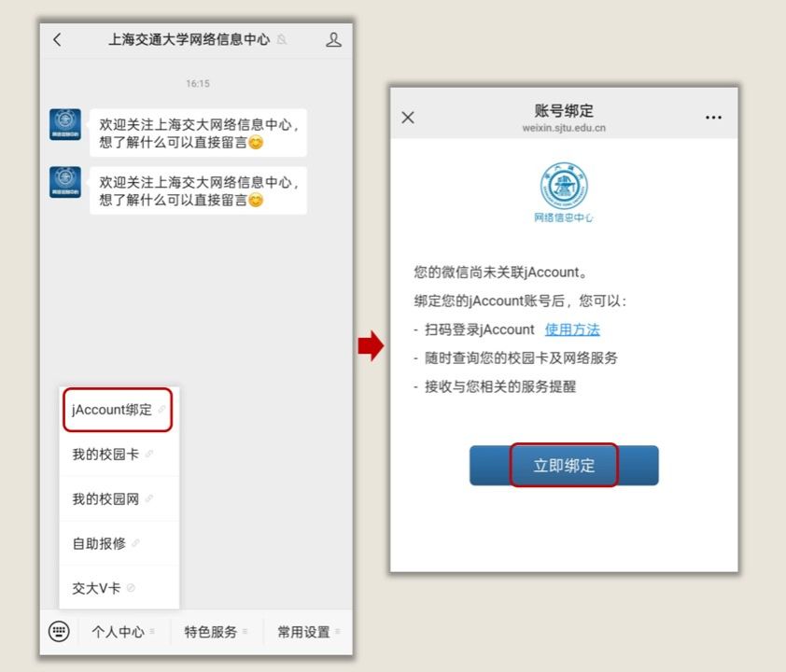Image resolution: width=786 pixels, height=672 pixels.
Task: Click the text 接收与您相关的服务提醒
Action: pyautogui.click(x=500, y=386)
